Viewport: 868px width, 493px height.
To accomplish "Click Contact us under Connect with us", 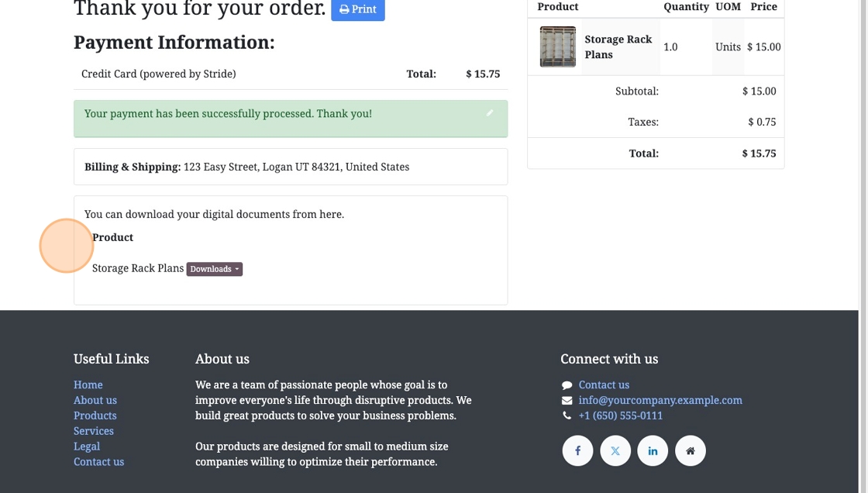I will 604,384.
